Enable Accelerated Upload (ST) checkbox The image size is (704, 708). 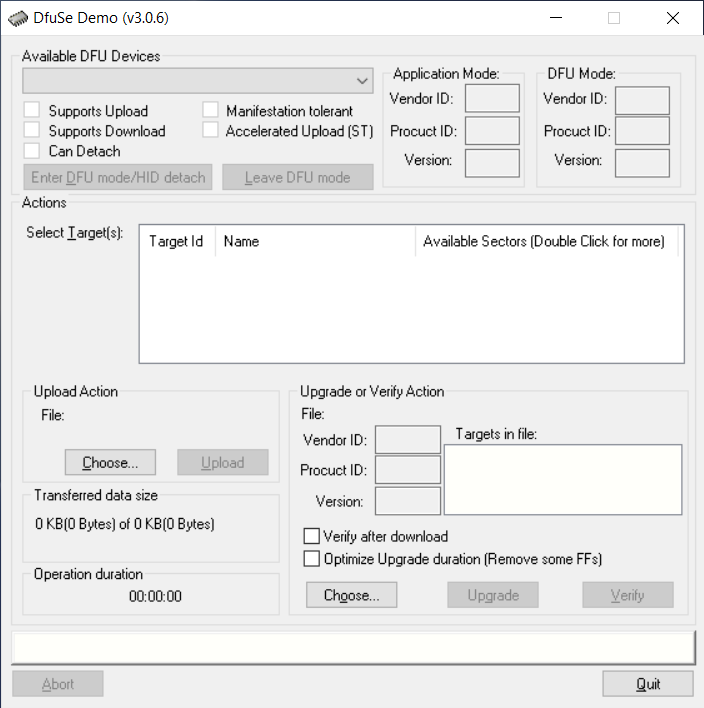pyautogui.click(x=210, y=131)
